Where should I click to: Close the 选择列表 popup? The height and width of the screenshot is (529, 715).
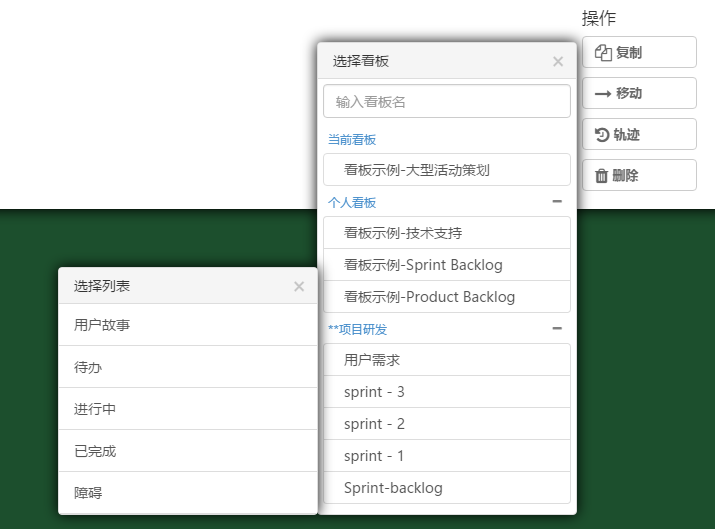(x=299, y=286)
